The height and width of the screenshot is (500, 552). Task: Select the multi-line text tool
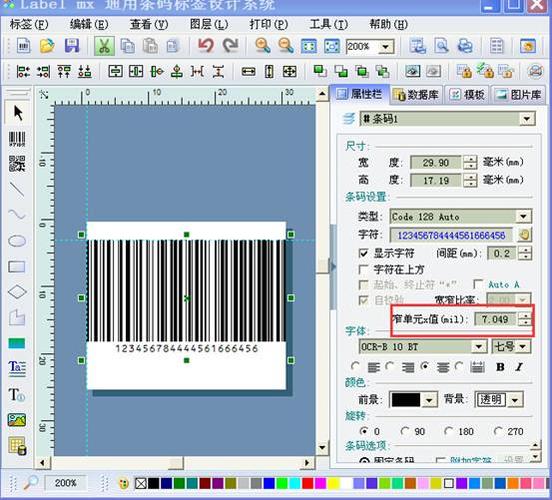pyautogui.click(x=17, y=368)
